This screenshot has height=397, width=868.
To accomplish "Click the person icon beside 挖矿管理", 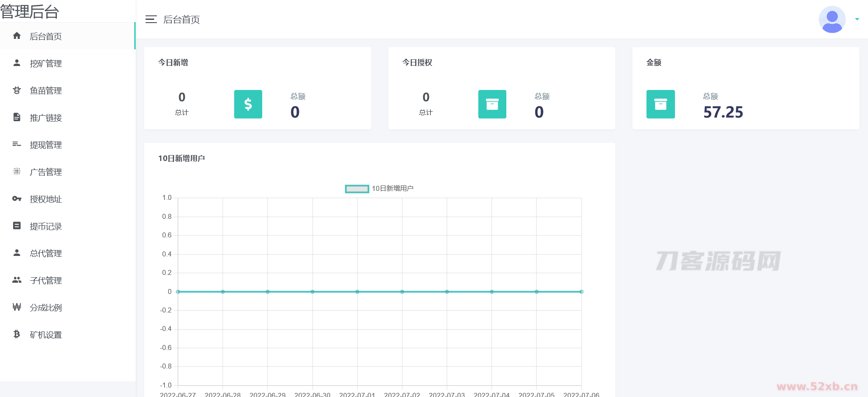I will [x=17, y=63].
